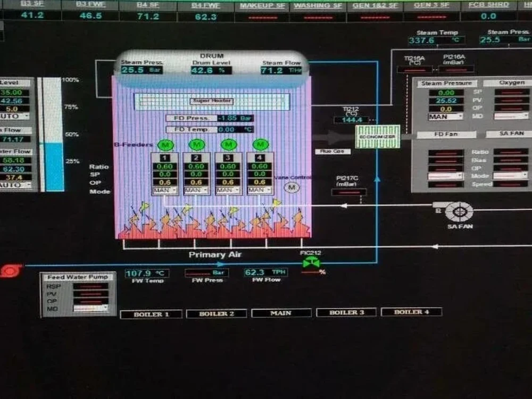This screenshot has width=532, height=399.
Task: Click the Super Heater block
Action: tap(212, 101)
